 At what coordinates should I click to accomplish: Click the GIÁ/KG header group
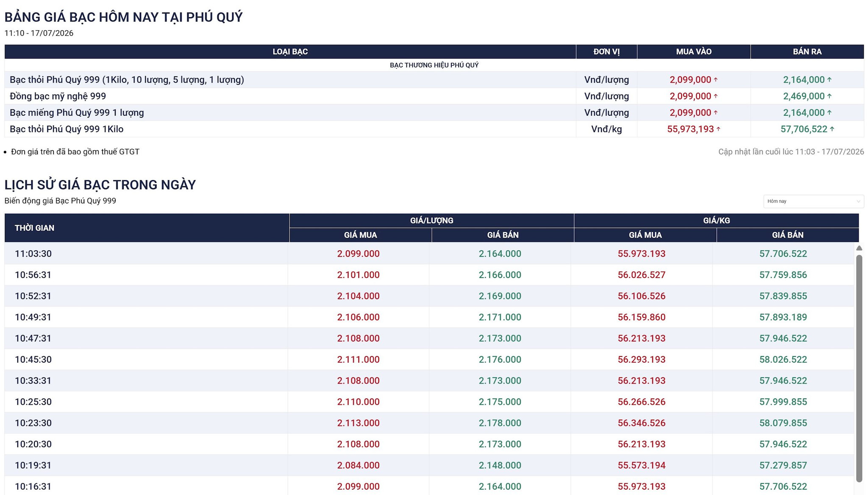[716, 221]
